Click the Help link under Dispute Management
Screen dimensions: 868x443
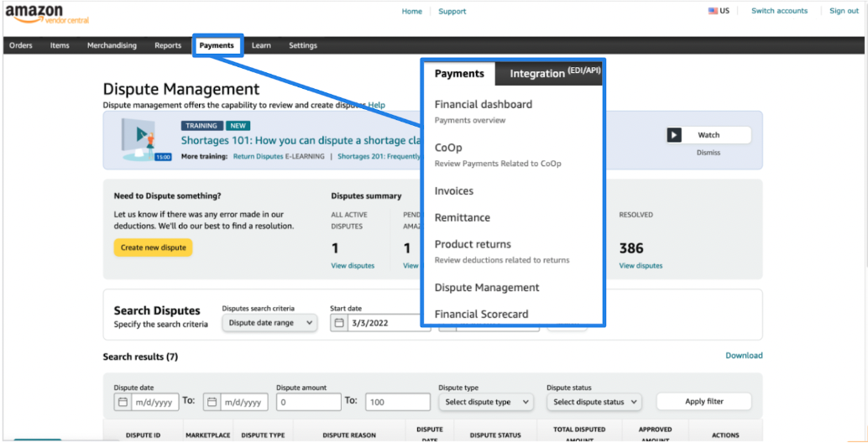tap(377, 105)
